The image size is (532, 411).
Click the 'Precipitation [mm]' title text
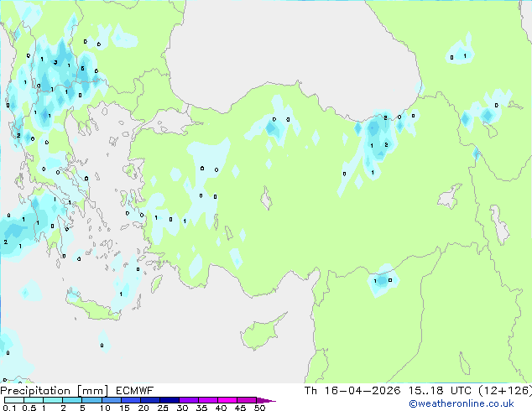point(55,391)
